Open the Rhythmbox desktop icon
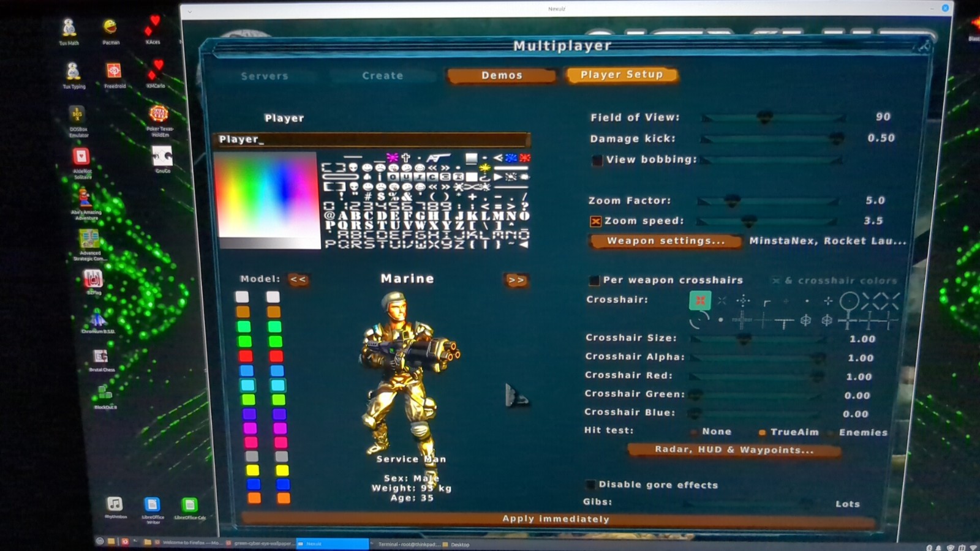Screen dimensions: 980x551 (x=115, y=508)
